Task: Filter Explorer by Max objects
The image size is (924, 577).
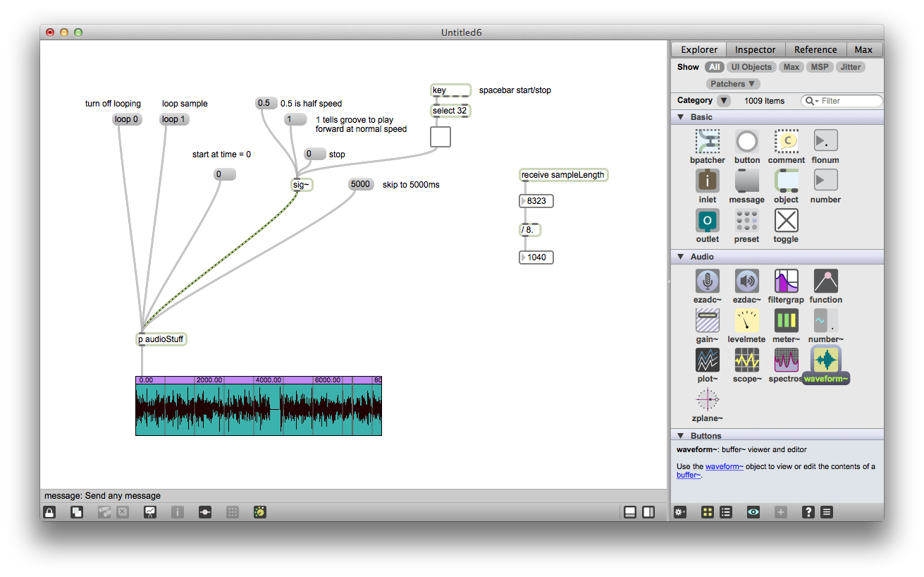Action: (x=791, y=67)
